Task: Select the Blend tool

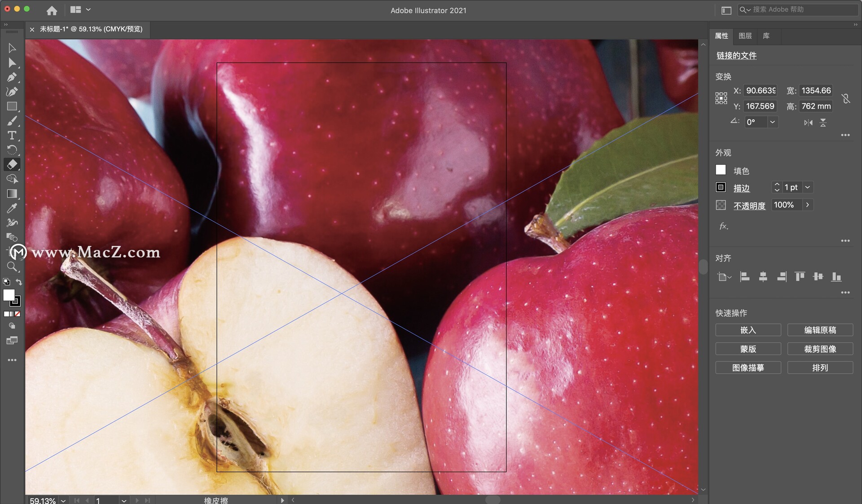Action: pyautogui.click(x=12, y=237)
